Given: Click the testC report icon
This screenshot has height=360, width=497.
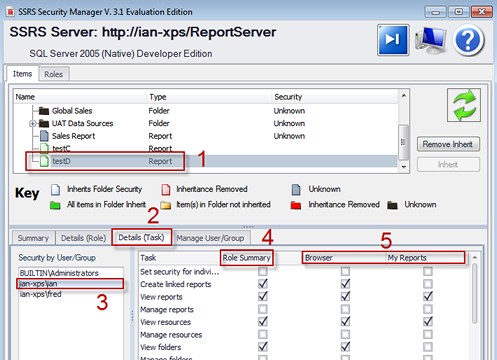Looking at the screenshot, I should [x=44, y=148].
